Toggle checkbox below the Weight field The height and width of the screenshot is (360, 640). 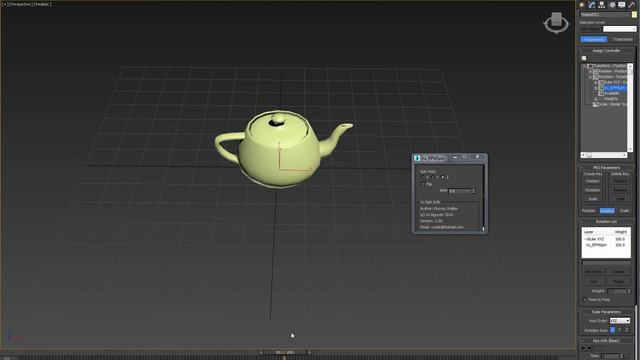(x=585, y=300)
